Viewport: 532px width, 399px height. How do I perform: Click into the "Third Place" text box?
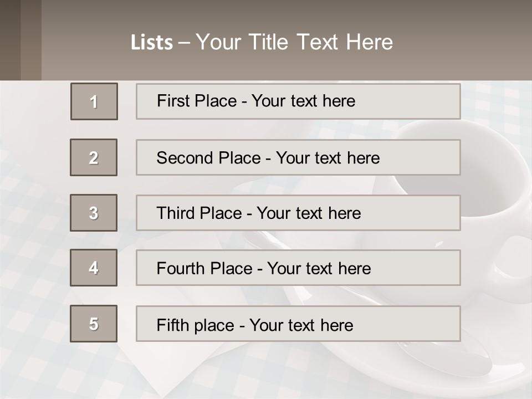(x=298, y=213)
